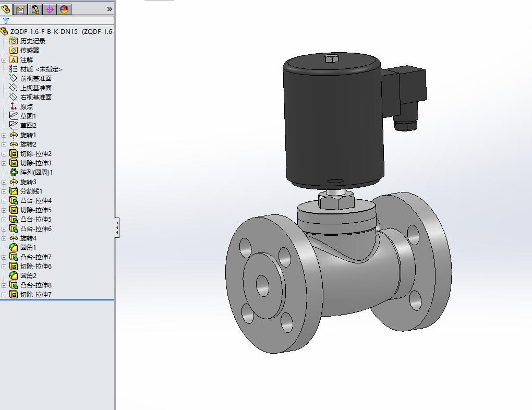The image size is (532, 410).
Task: Click the 切除-拉伸5 cut-extrude icon
Action: 13,210
